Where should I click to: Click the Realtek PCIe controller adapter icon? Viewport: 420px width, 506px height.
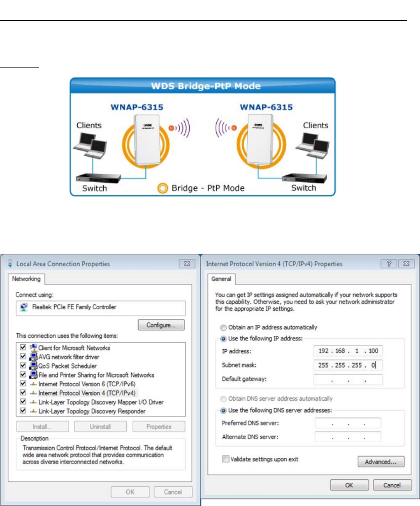tap(24, 307)
